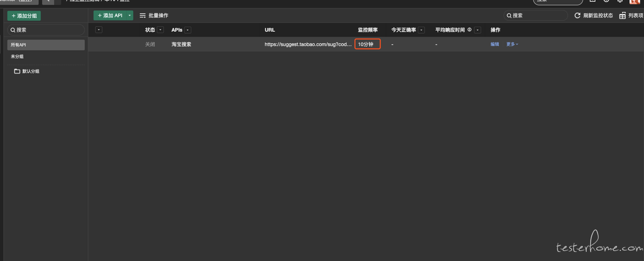Click the sidebar 搜索 search field

pyautogui.click(x=46, y=30)
